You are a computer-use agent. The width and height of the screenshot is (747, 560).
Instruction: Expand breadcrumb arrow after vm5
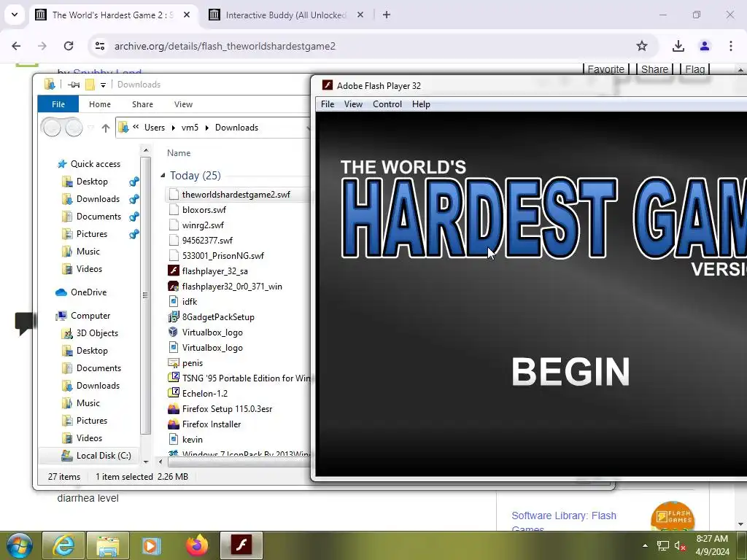[x=206, y=128]
